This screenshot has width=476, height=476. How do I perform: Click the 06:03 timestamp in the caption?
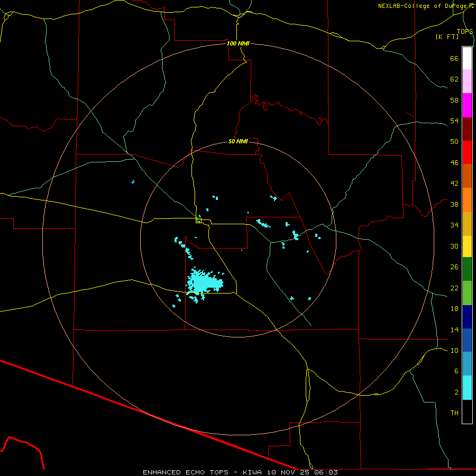326,472
